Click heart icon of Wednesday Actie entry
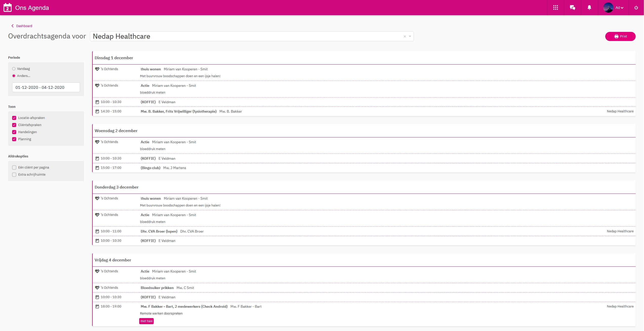The width and height of the screenshot is (644, 331). coord(97,142)
